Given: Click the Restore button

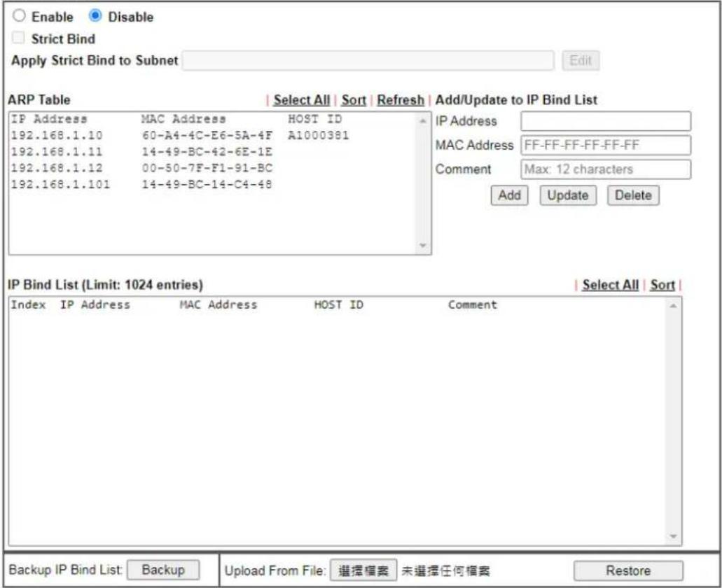Looking at the screenshot, I should pyautogui.click(x=628, y=571).
